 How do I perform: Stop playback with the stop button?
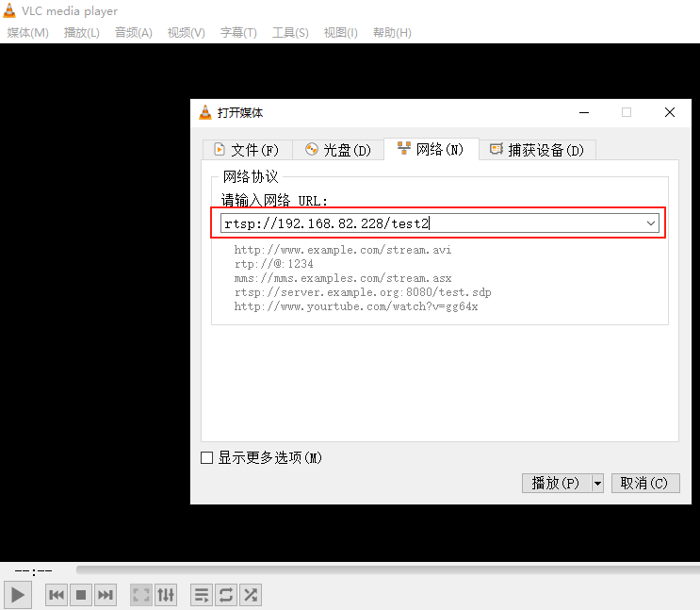[x=81, y=595]
